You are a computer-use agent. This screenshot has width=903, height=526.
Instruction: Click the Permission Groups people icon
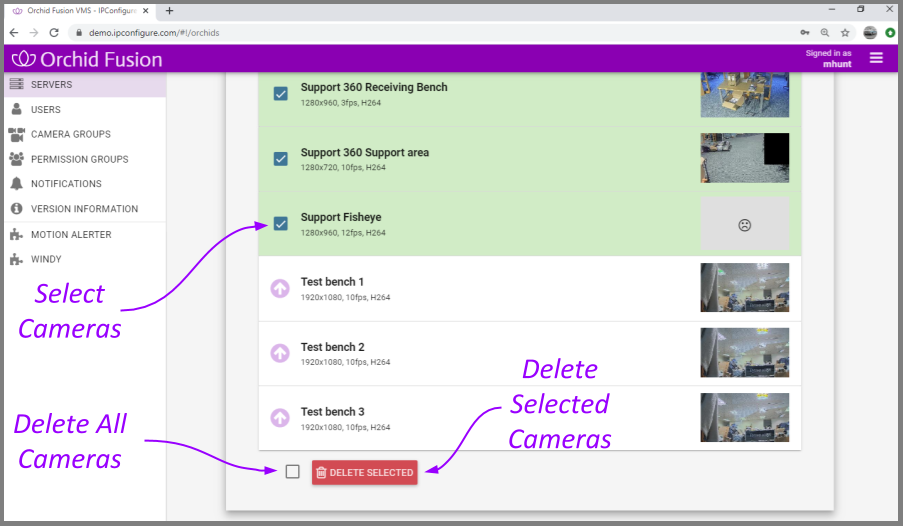tap(17, 159)
